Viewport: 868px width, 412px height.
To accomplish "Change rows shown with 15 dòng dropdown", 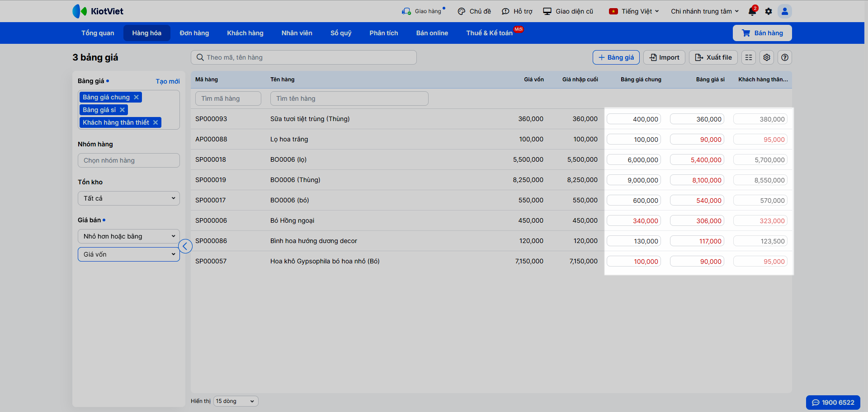I will [236, 401].
